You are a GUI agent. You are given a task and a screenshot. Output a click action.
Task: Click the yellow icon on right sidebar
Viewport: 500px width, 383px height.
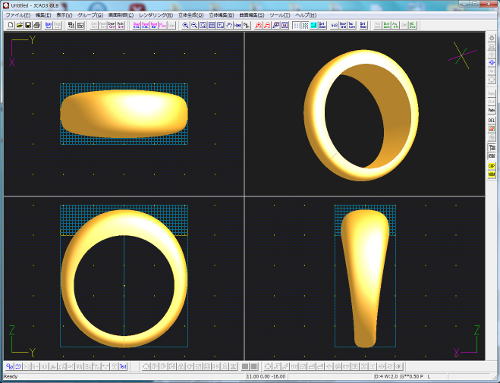tap(492, 166)
